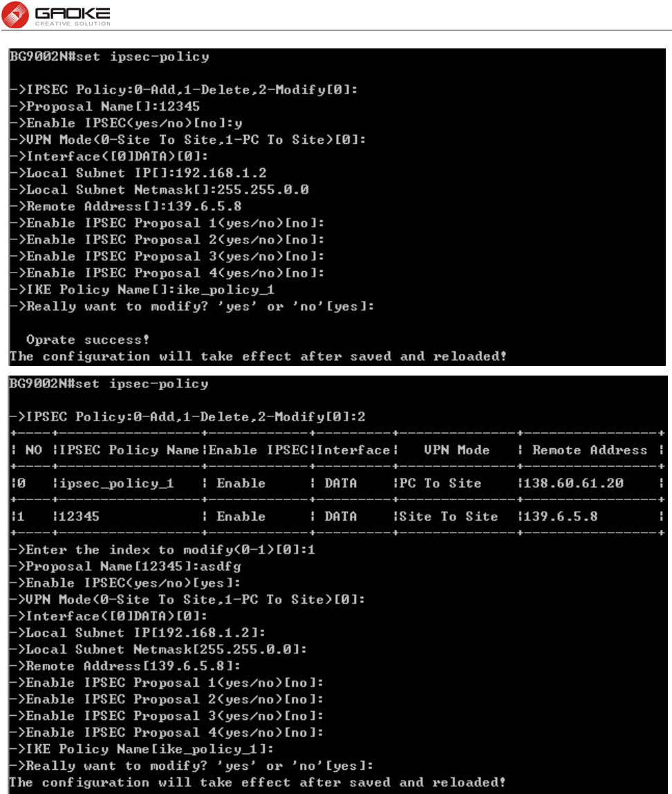Viewport: 672px width, 794px height.
Task: Click the IKE Policy Name[ike_policy_1] prompt
Action: (x=142, y=749)
